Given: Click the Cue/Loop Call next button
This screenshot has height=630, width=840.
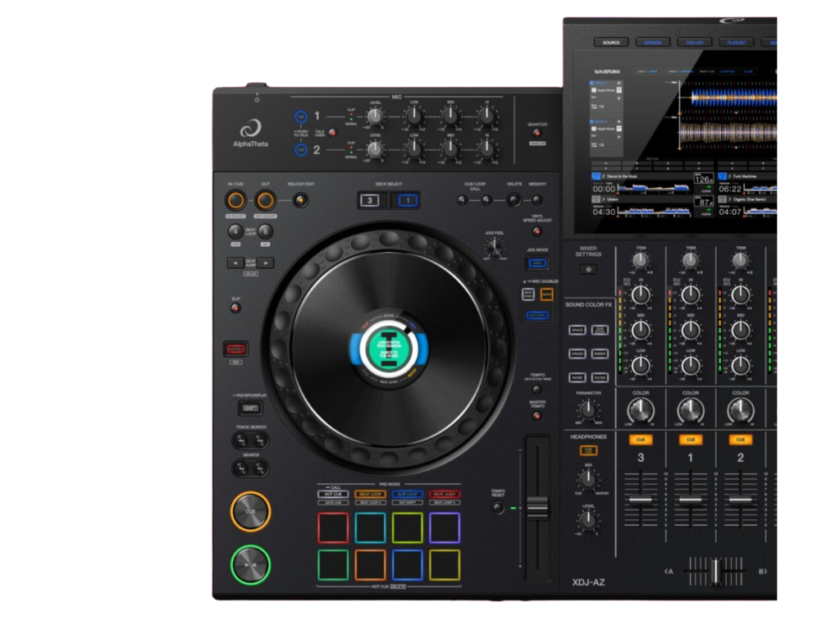Looking at the screenshot, I should [x=486, y=200].
